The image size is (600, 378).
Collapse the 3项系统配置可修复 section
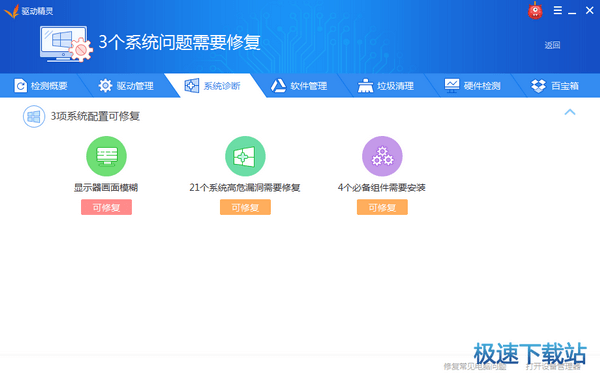(570, 112)
